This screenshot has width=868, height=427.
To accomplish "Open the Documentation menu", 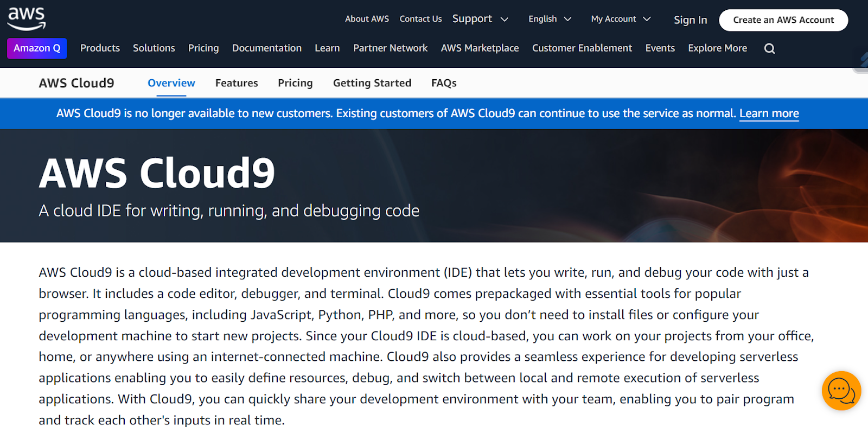I will [x=267, y=48].
